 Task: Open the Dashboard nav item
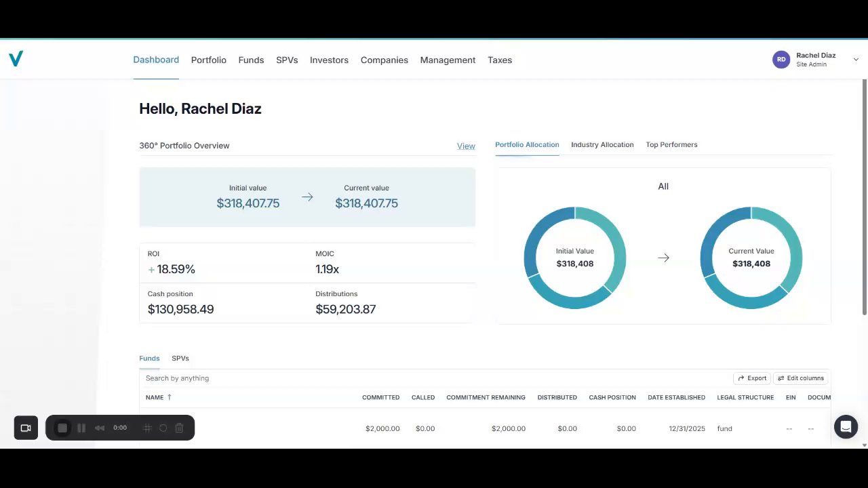click(156, 60)
